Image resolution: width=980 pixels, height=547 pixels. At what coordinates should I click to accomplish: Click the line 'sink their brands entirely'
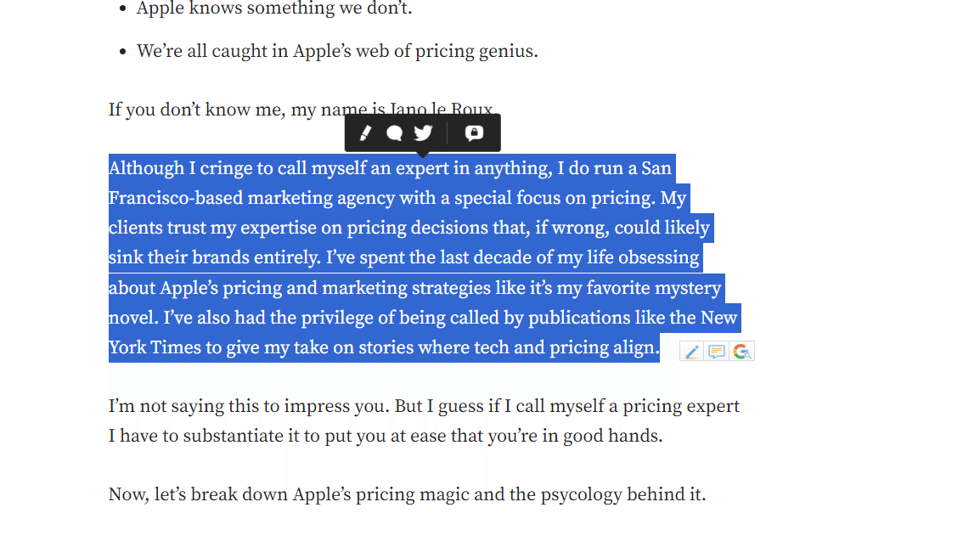coord(403,257)
